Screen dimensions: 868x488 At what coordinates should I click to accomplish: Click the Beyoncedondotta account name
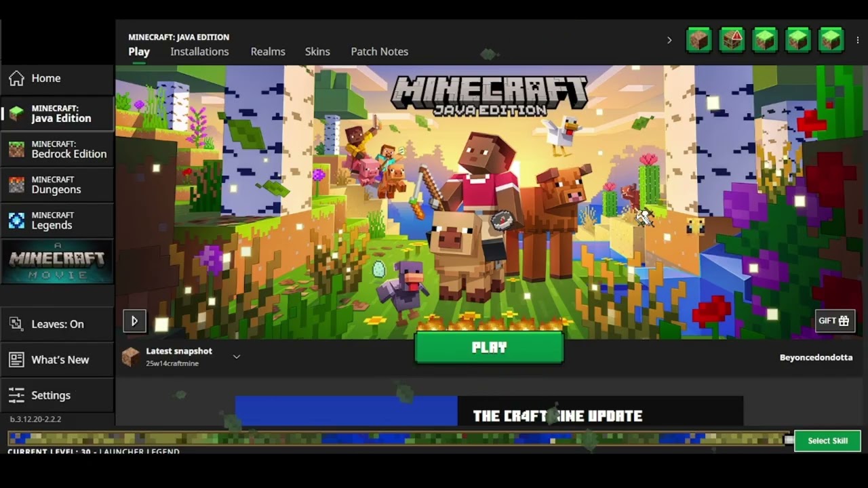coord(816,357)
